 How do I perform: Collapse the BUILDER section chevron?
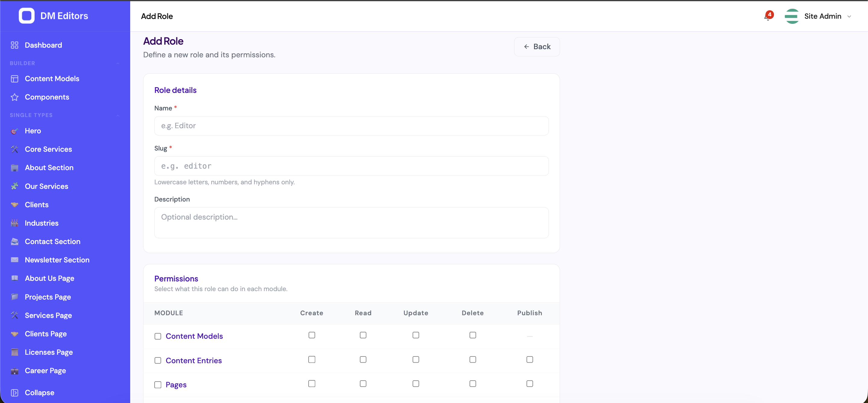pyautogui.click(x=118, y=63)
